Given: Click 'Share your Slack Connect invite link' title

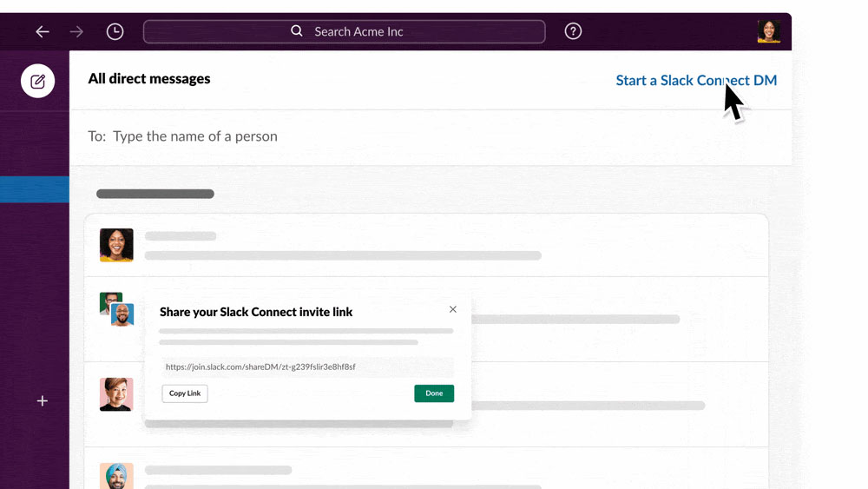Looking at the screenshot, I should pos(256,312).
